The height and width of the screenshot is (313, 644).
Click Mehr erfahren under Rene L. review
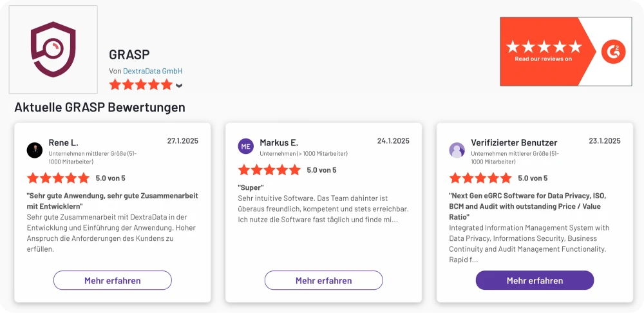coord(113,280)
